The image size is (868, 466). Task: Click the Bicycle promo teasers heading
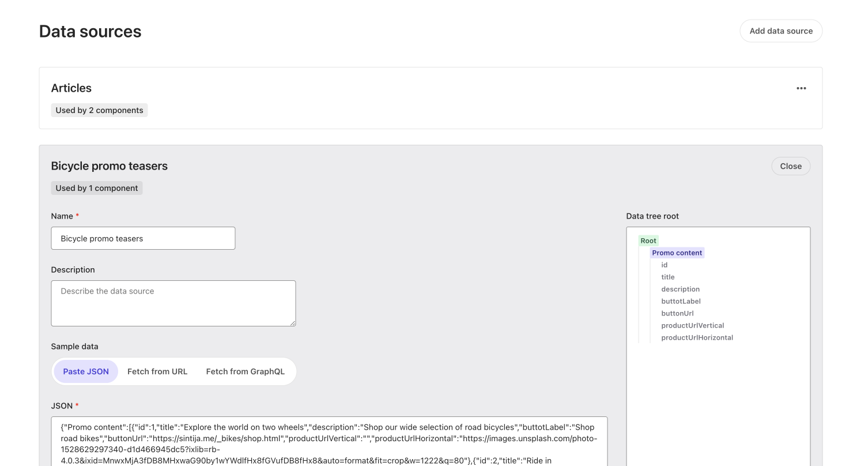click(110, 166)
